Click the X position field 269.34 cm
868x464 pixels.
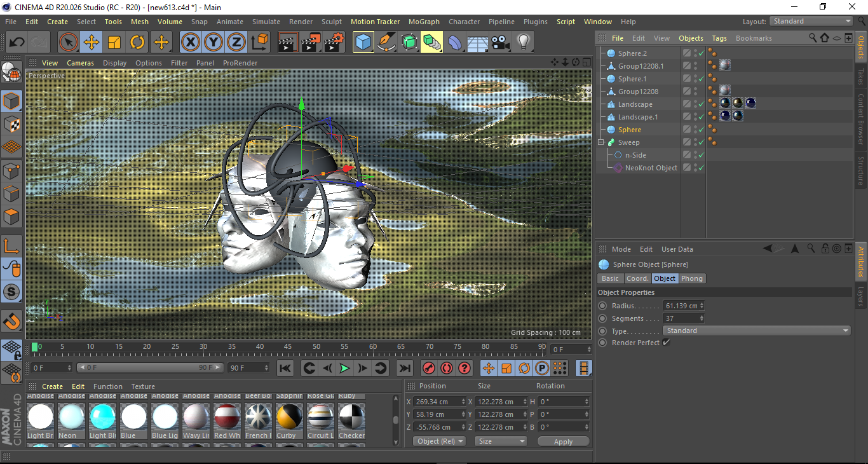pyautogui.click(x=436, y=402)
